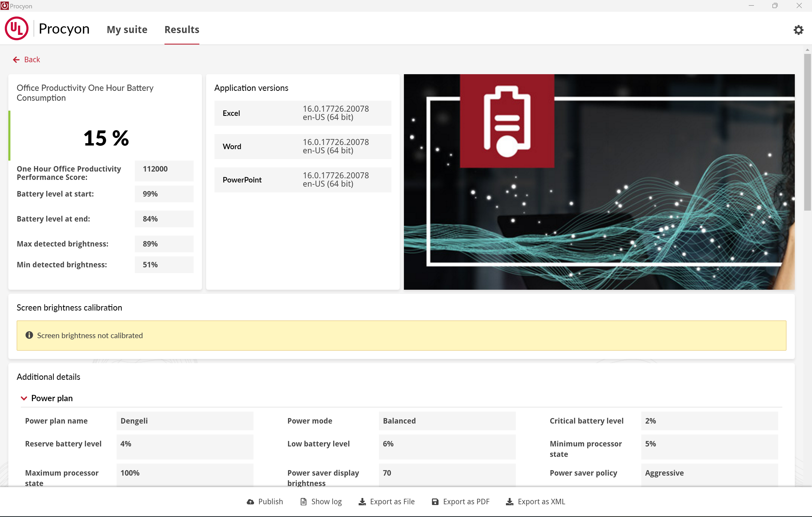Open the Results tab
The height and width of the screenshot is (517, 812).
click(x=182, y=30)
